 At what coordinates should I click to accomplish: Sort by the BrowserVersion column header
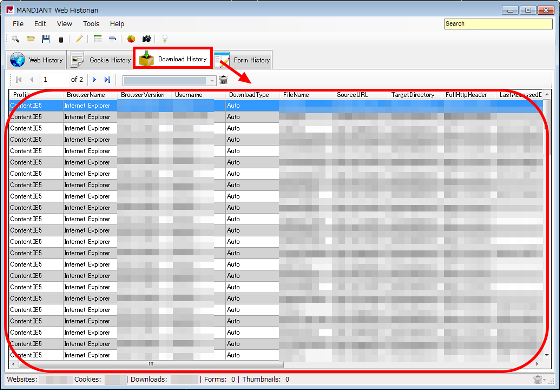pos(145,95)
